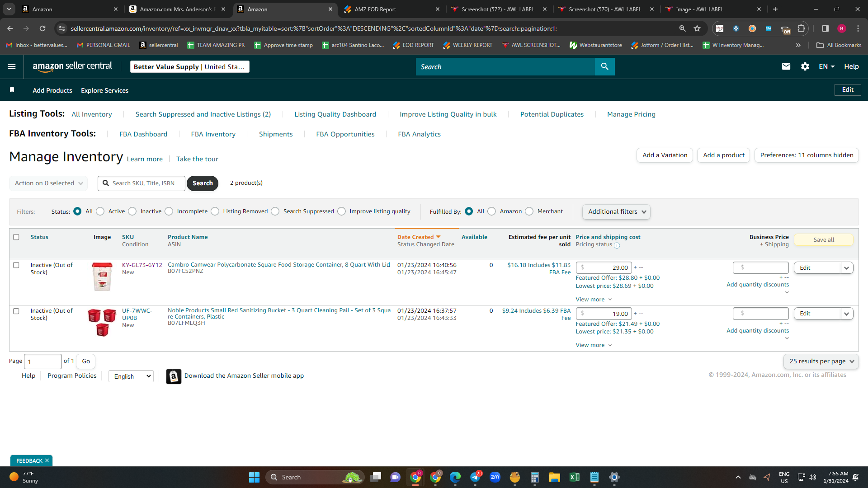
Task: Open Zoom from the taskbar
Action: pos(495,477)
